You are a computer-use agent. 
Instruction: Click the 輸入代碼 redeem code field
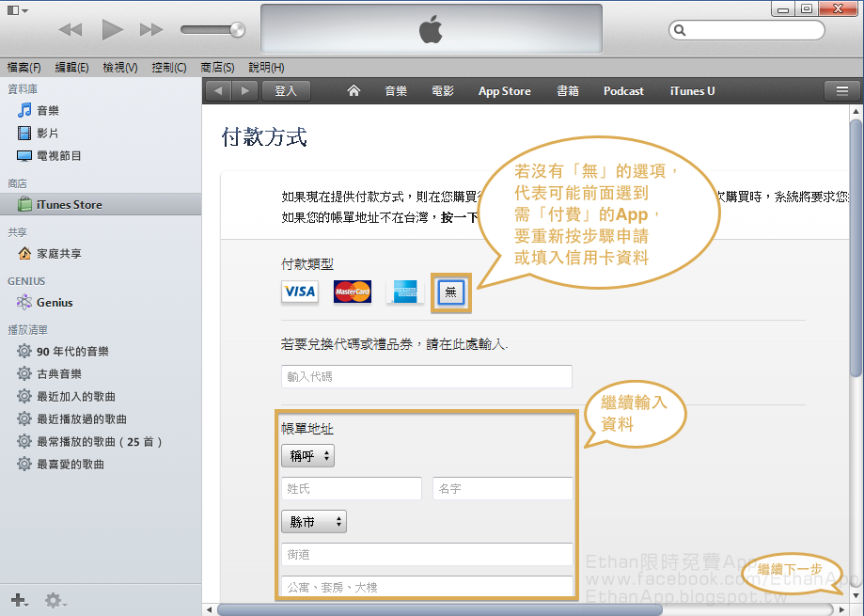coord(427,376)
